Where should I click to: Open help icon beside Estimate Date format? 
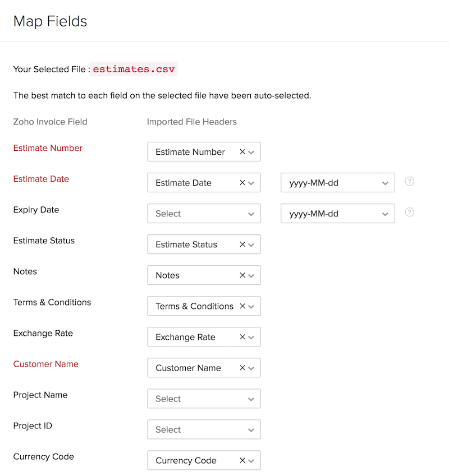(x=410, y=182)
